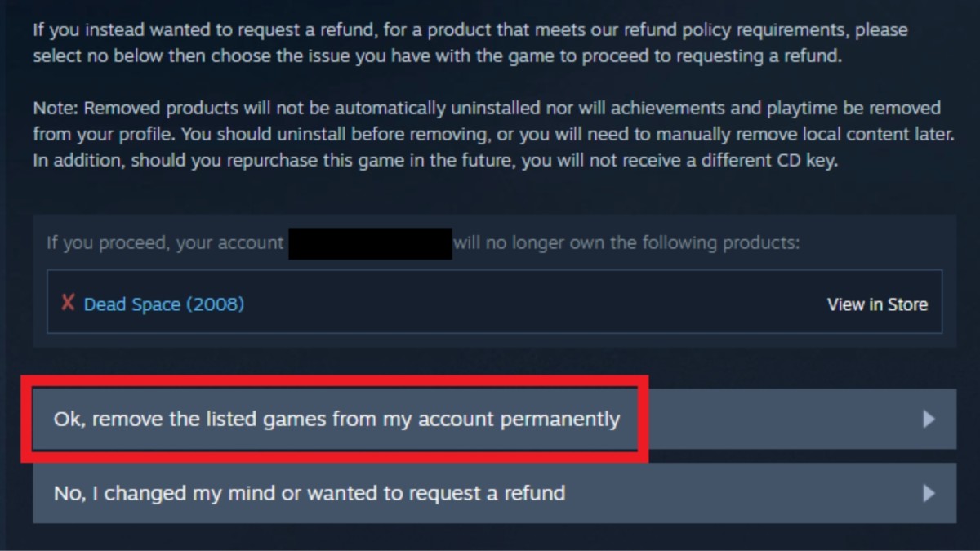Click the highlighted removal confirmation bar
The width and height of the screenshot is (980, 551).
coord(327,419)
